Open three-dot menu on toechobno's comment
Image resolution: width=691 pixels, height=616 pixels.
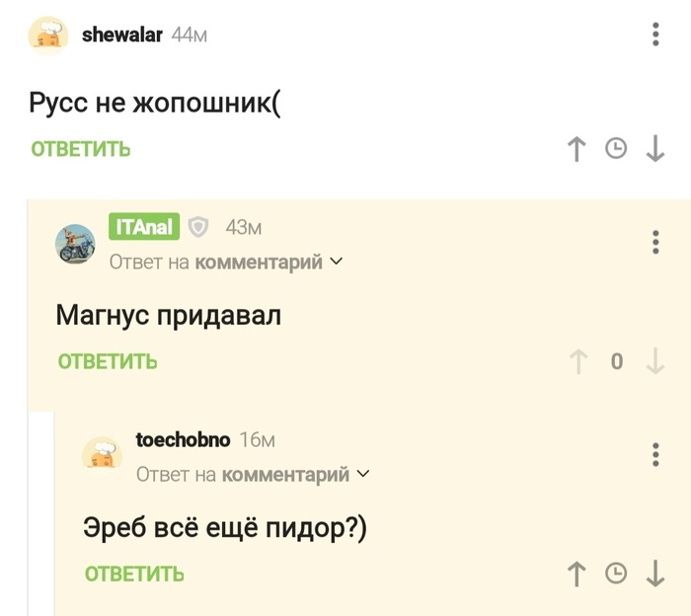pos(655,454)
